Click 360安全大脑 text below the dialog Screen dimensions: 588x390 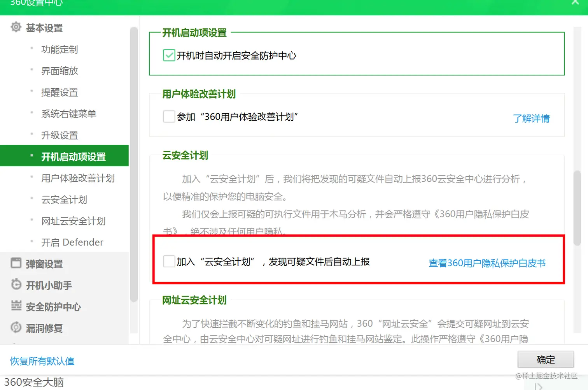coord(34,382)
